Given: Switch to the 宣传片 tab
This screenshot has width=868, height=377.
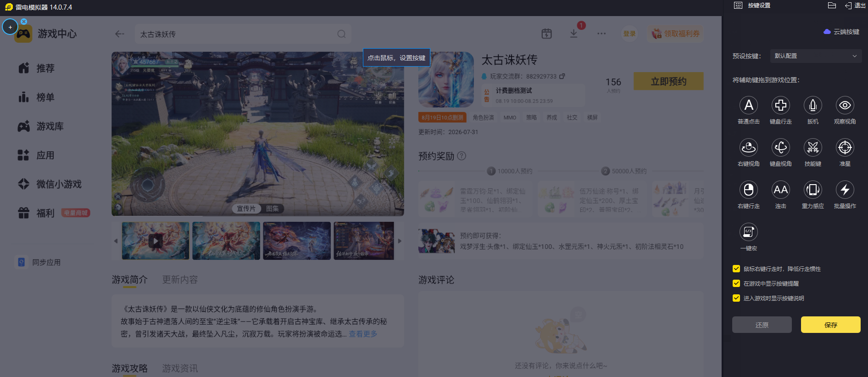Looking at the screenshot, I should (246, 208).
